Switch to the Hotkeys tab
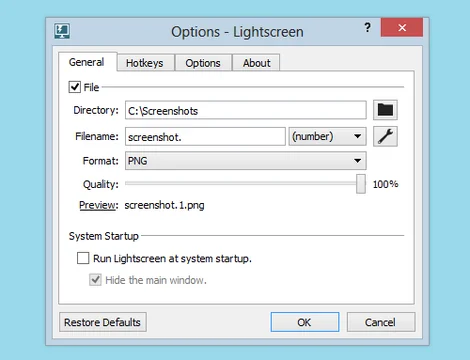Screen dimensions: 470x360 pyautogui.click(x=145, y=63)
